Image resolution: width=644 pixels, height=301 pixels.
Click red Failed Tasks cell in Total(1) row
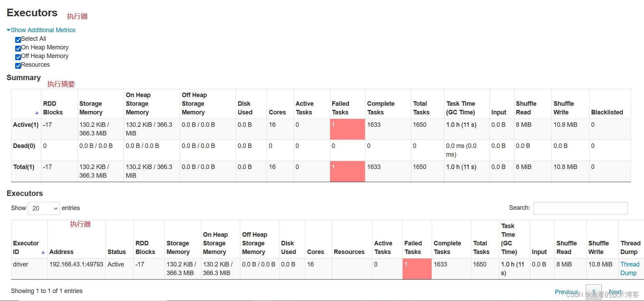[x=347, y=171]
